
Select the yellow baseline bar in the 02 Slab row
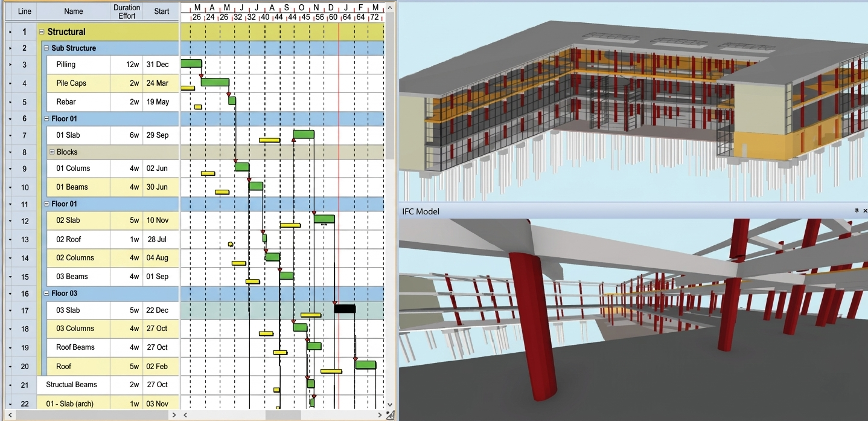290,225
